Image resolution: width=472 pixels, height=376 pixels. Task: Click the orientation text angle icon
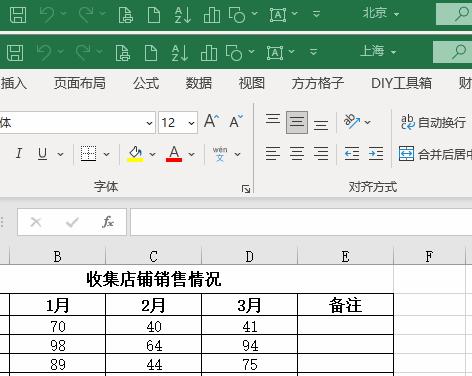point(352,121)
